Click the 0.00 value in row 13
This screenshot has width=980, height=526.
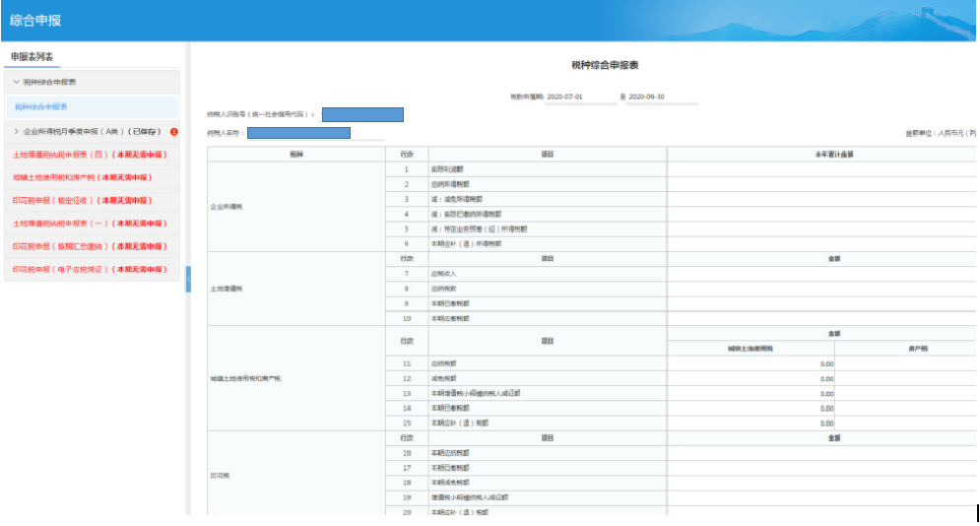tap(827, 394)
